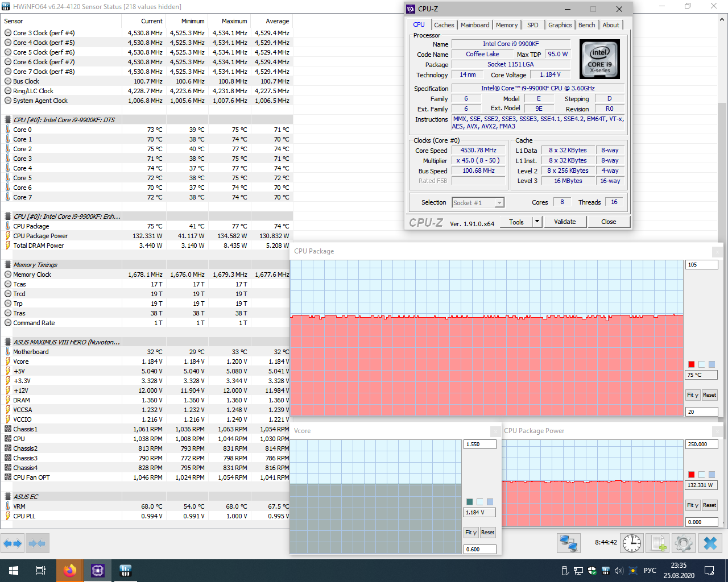Open HWiNFO remote network connection icon
The image size is (728, 582).
click(568, 543)
